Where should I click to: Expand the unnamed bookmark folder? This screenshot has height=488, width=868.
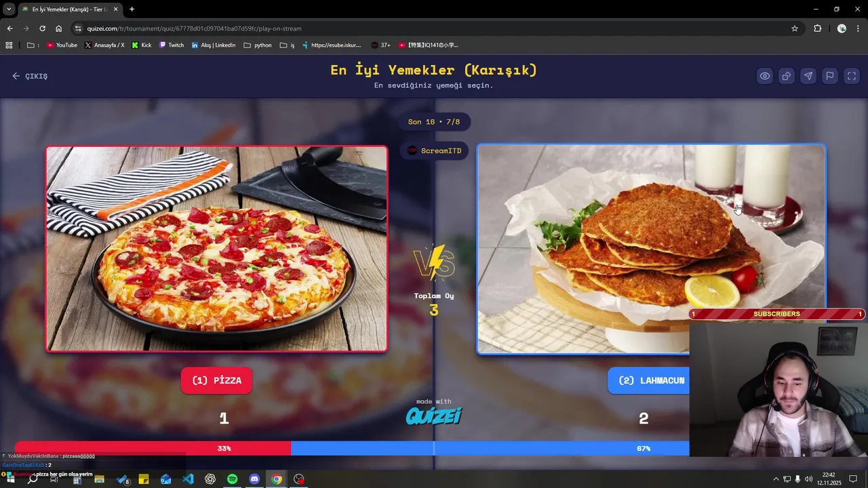[33, 45]
